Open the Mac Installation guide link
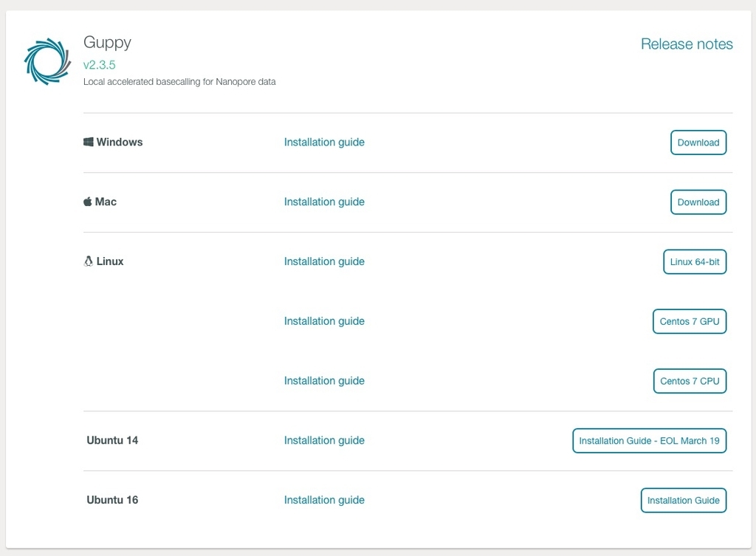This screenshot has width=756, height=556. pos(324,202)
